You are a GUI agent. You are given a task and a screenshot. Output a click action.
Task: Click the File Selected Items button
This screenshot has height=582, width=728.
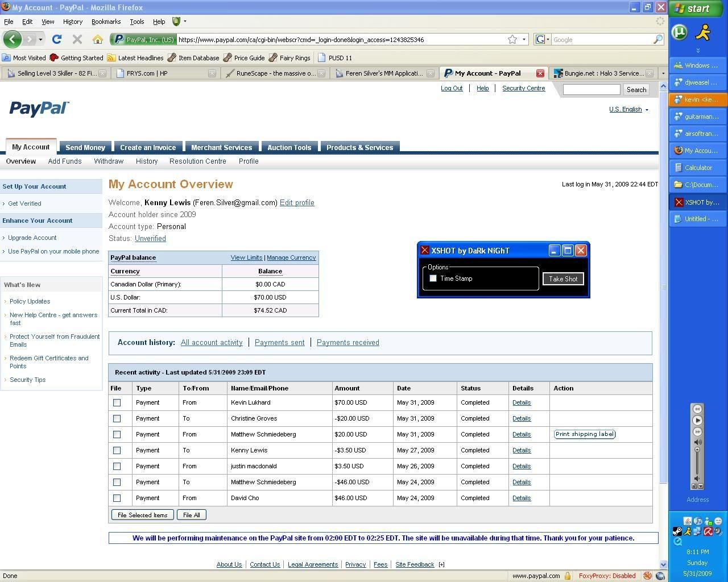click(x=142, y=515)
